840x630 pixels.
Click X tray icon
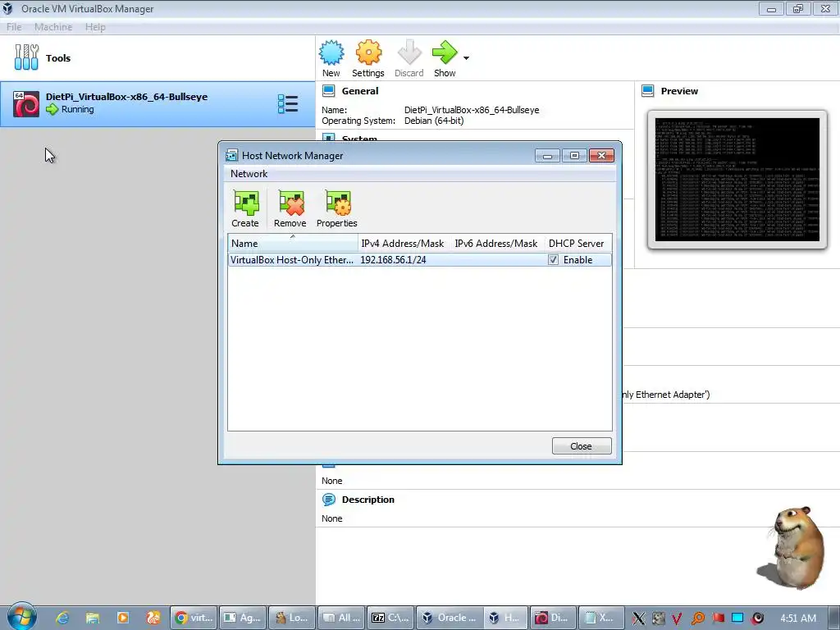click(638, 619)
